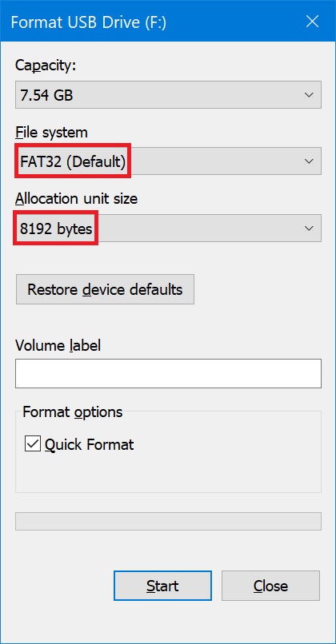Image resolution: width=336 pixels, height=644 pixels.
Task: Expand the Allocation unit size chevron
Action: (309, 228)
